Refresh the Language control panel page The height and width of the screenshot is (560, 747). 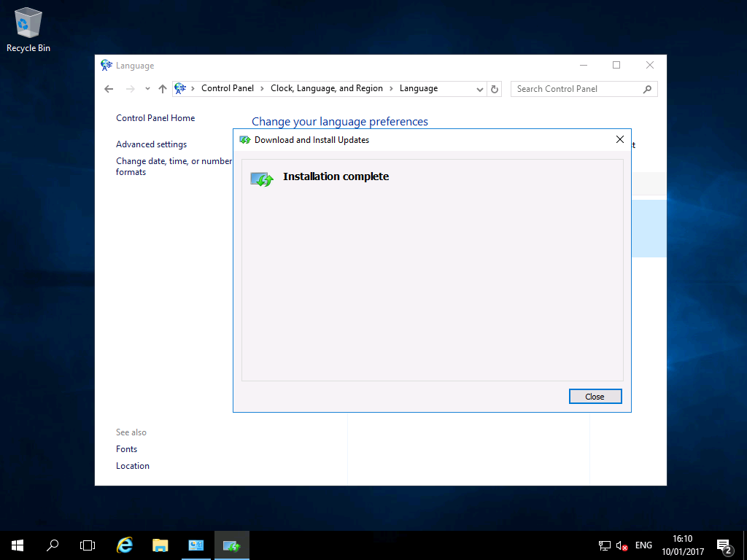(x=495, y=89)
